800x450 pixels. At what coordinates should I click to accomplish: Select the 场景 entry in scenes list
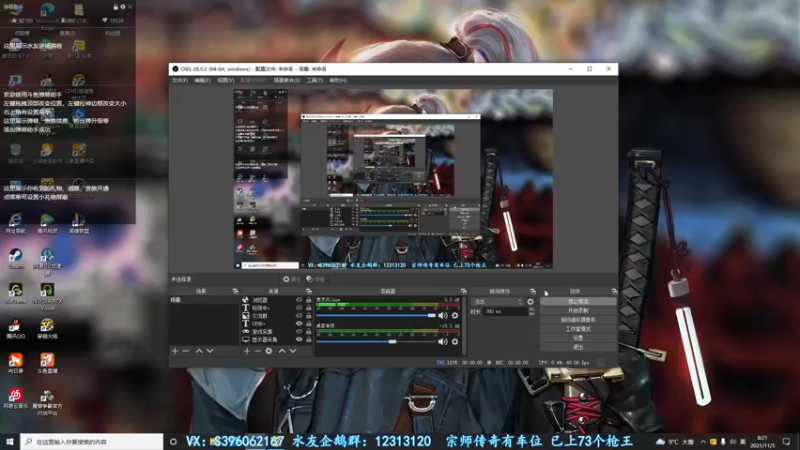pos(204,300)
